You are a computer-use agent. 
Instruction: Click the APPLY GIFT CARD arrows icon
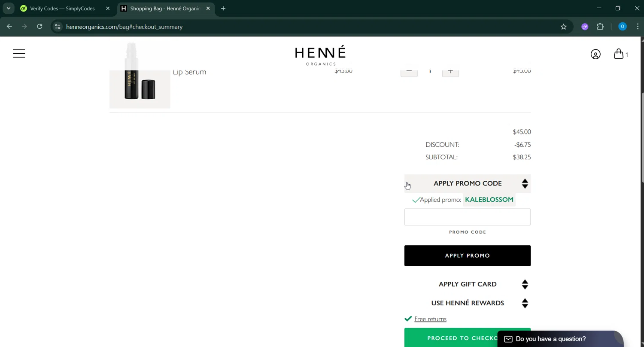(525, 284)
